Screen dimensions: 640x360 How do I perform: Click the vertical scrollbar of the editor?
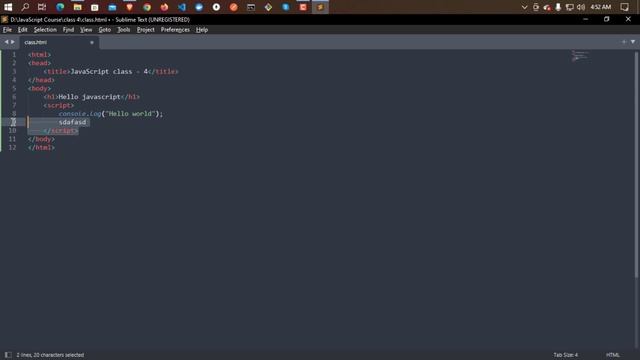coord(636,165)
